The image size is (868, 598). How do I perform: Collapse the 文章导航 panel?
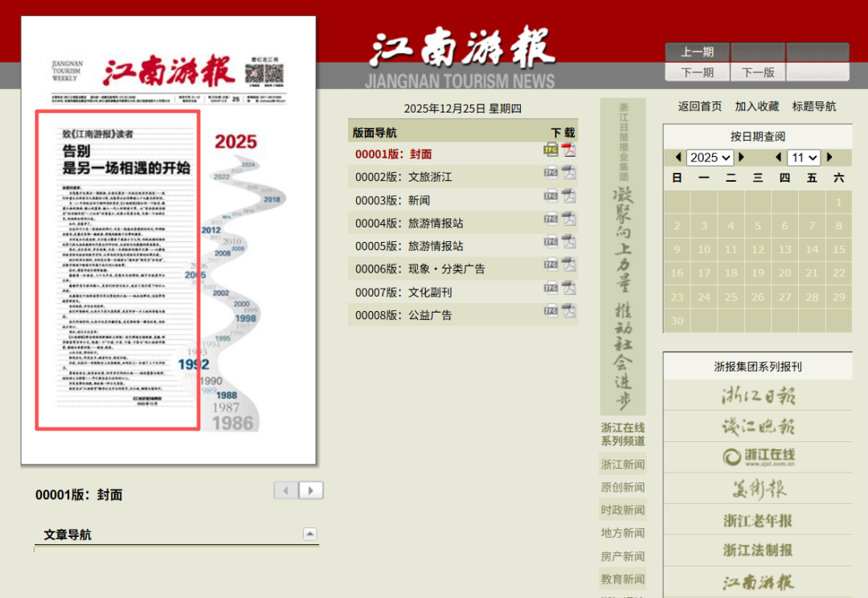(x=309, y=535)
